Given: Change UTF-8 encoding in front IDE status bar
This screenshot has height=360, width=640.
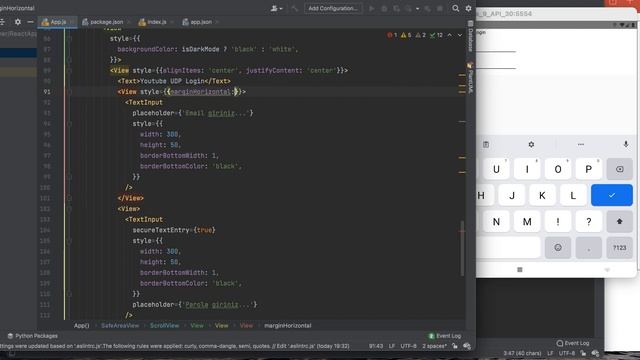Looking at the screenshot, I should pos(409,346).
